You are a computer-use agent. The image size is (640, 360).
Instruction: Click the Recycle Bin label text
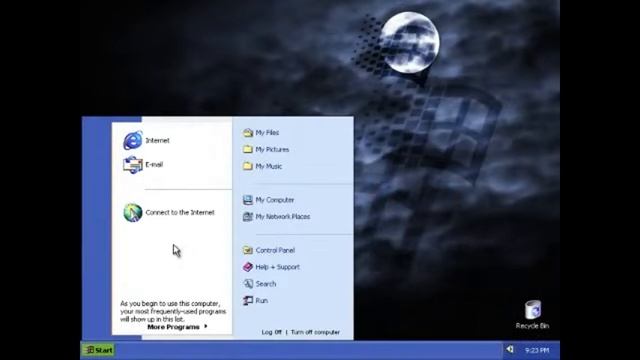532,326
